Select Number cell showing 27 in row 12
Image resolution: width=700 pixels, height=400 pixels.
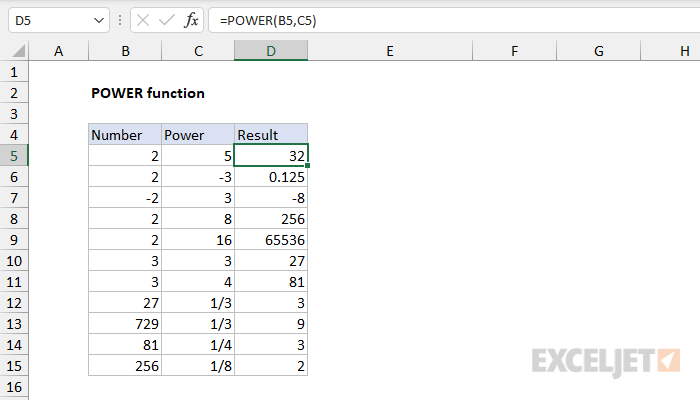[125, 303]
